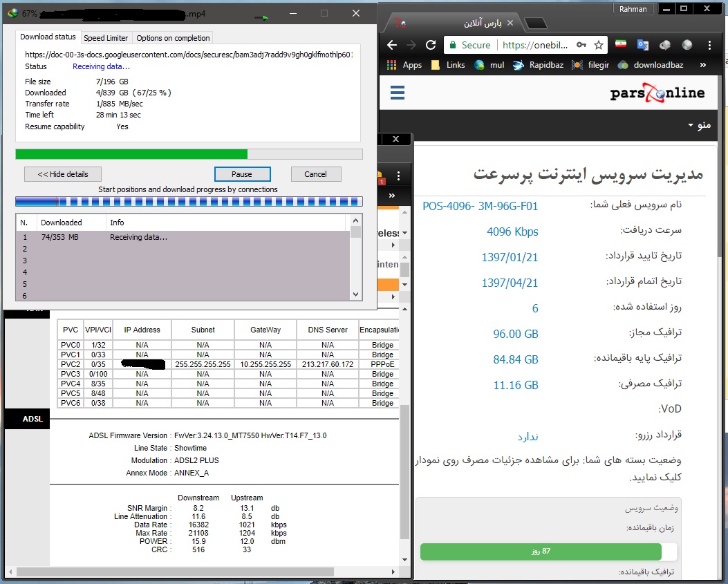Click the overall green download progress bar
The height and width of the screenshot is (584, 728).
pos(189,154)
